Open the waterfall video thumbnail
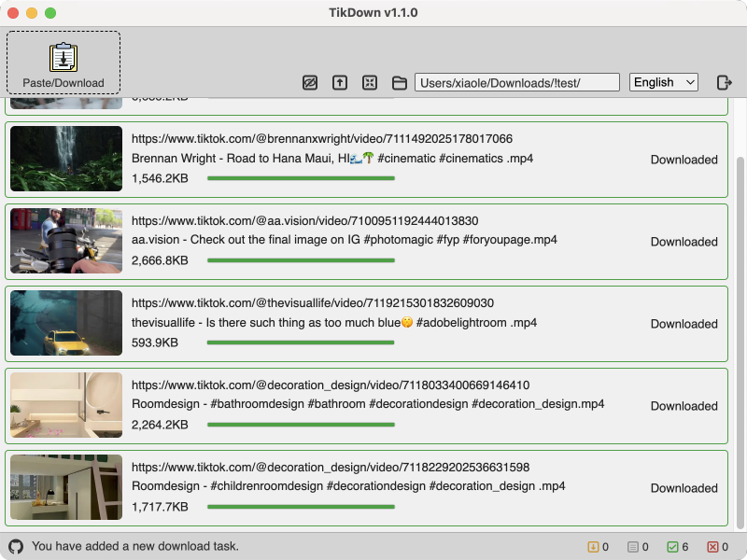 [x=66, y=159]
